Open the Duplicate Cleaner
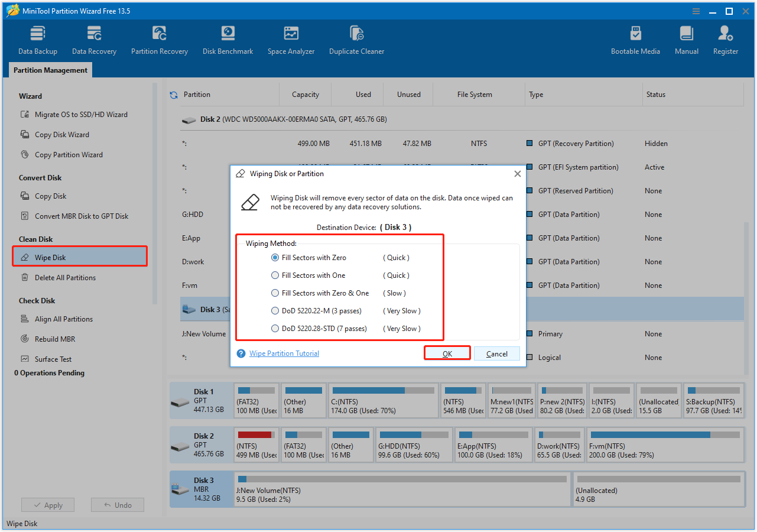Viewport: 757px width, 532px height. click(356, 38)
